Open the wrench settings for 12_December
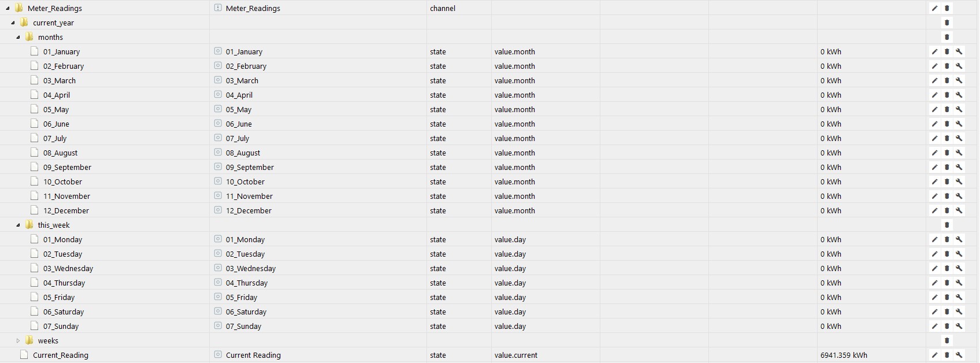The width and height of the screenshot is (980, 363). tap(959, 210)
